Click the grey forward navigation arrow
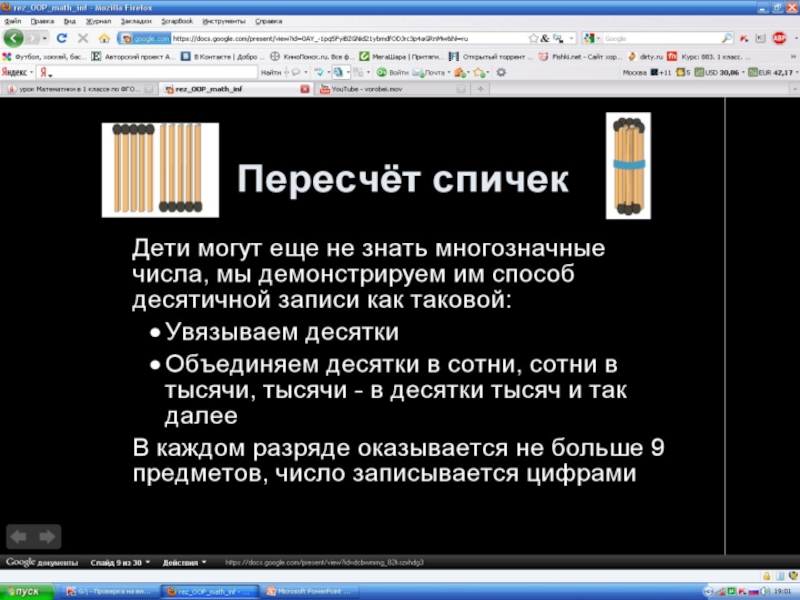The height and width of the screenshot is (600, 800). pyautogui.click(x=32, y=38)
